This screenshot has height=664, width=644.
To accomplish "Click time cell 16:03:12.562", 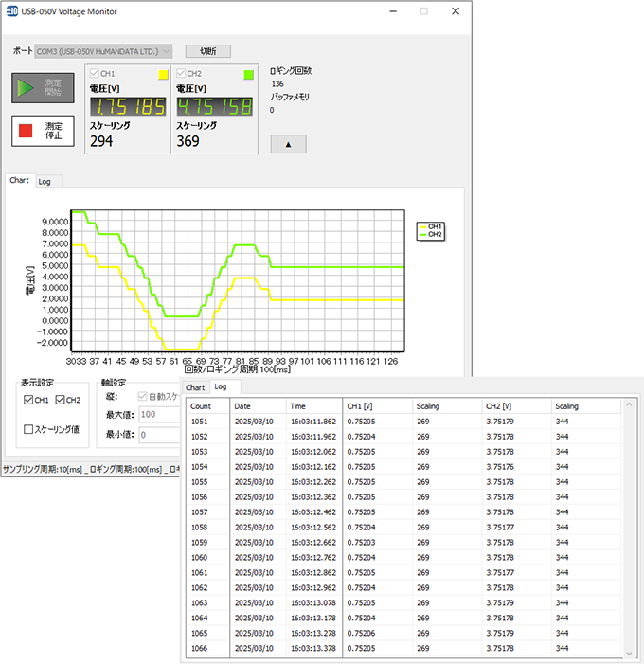I will 313,528.
